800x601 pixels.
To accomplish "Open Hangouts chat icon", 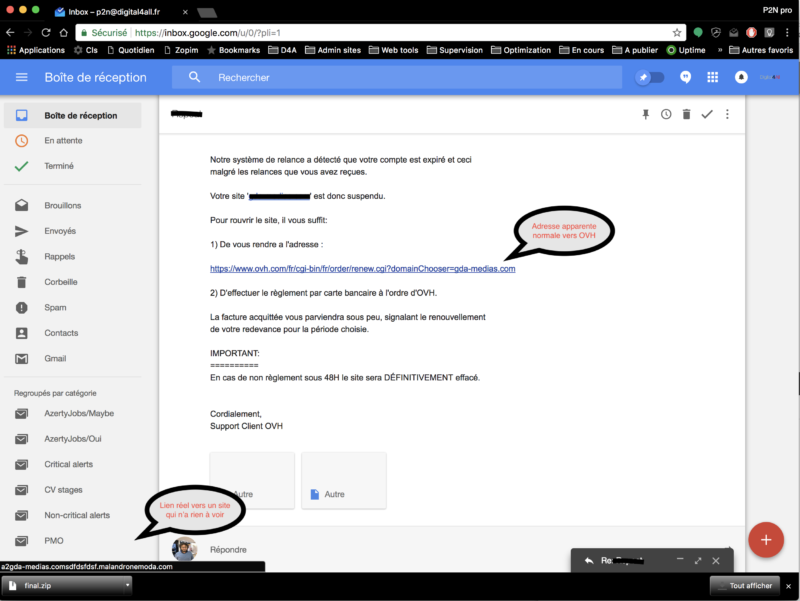I will (685, 78).
